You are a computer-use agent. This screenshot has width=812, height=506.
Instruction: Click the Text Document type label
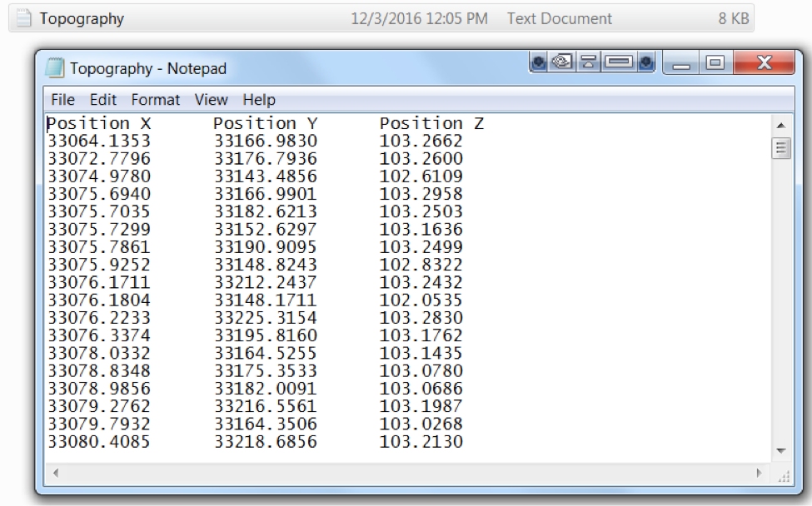560,18
